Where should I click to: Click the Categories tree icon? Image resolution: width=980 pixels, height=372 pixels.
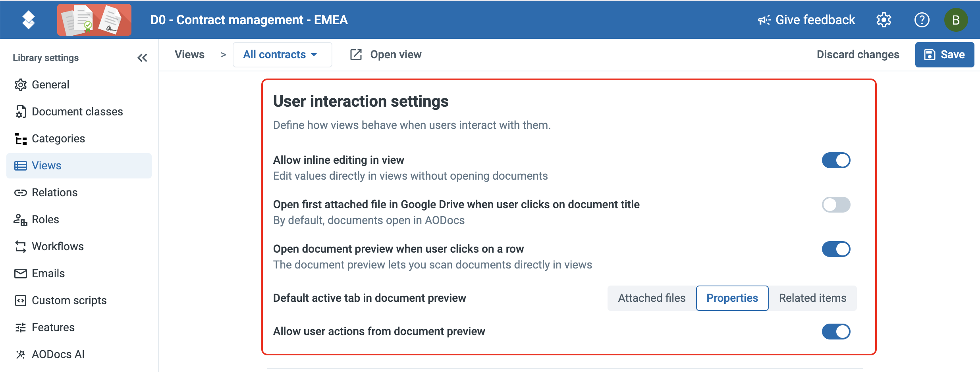coord(20,139)
